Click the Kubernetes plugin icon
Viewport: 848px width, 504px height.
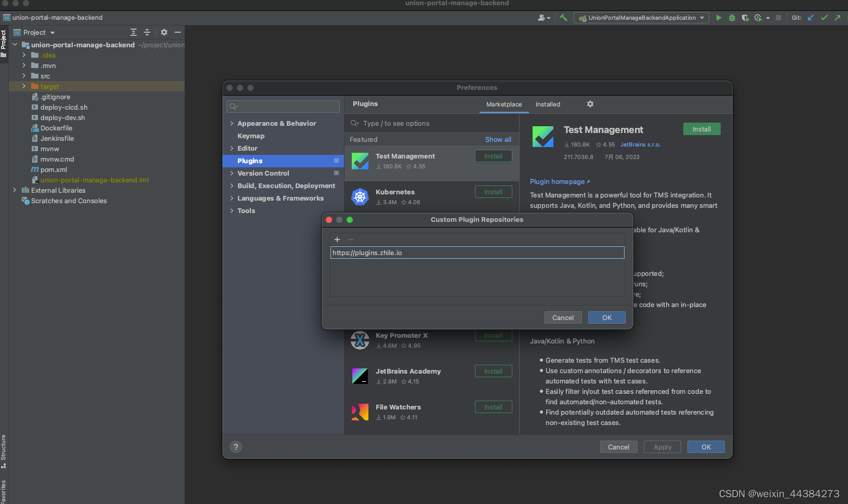(360, 196)
